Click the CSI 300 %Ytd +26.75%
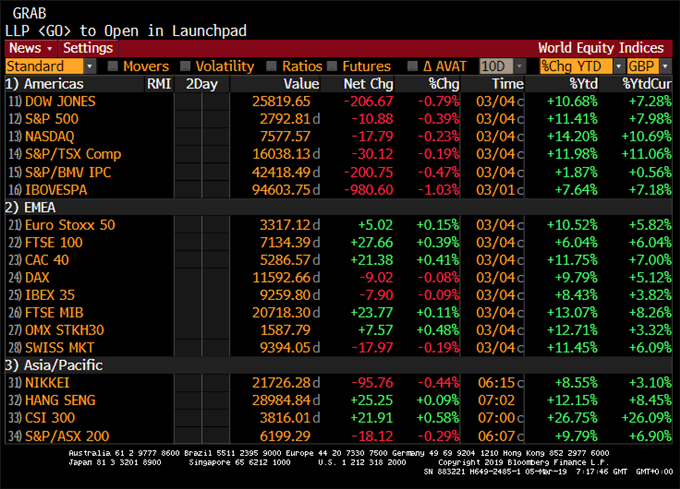The height and width of the screenshot is (489, 680). (572, 418)
